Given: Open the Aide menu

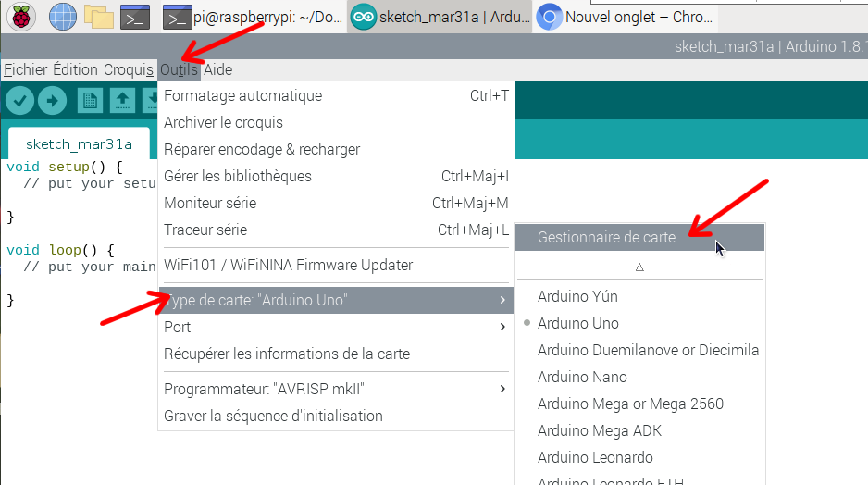Looking at the screenshot, I should point(218,69).
